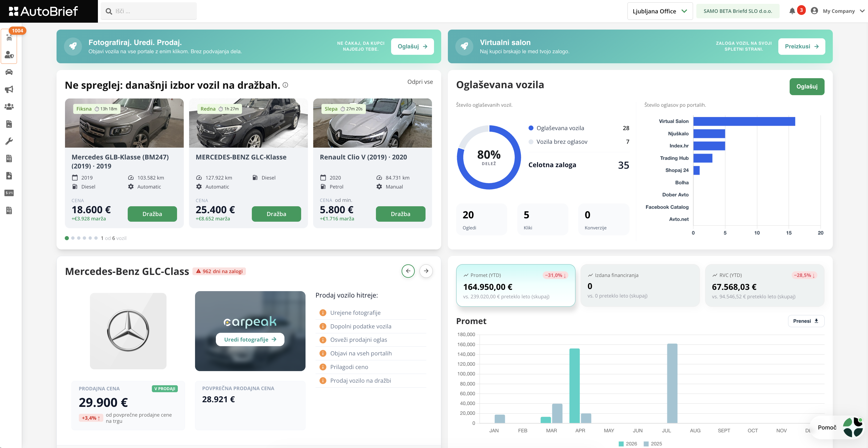Open the car auction gavel sidebar icon

[x=9, y=38]
